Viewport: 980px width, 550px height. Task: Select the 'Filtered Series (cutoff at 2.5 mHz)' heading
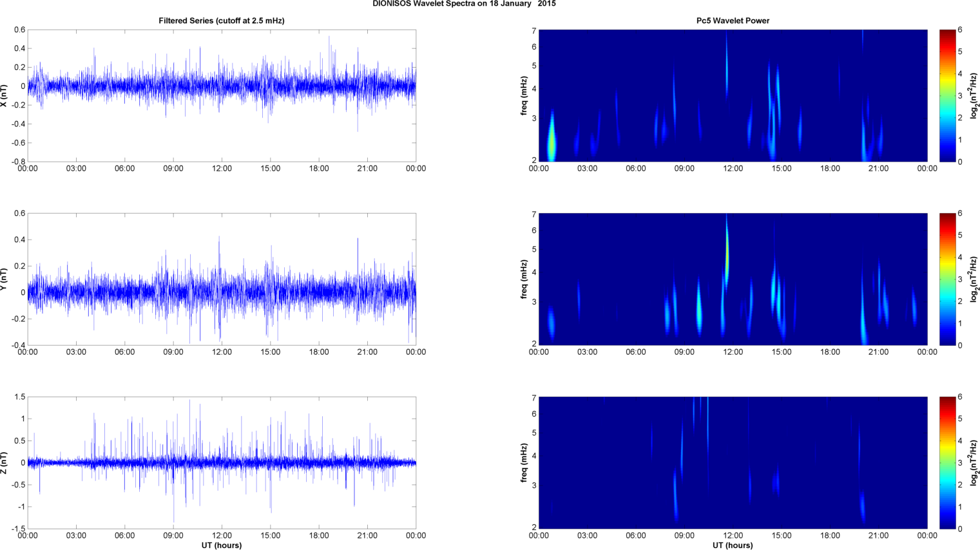click(x=222, y=21)
